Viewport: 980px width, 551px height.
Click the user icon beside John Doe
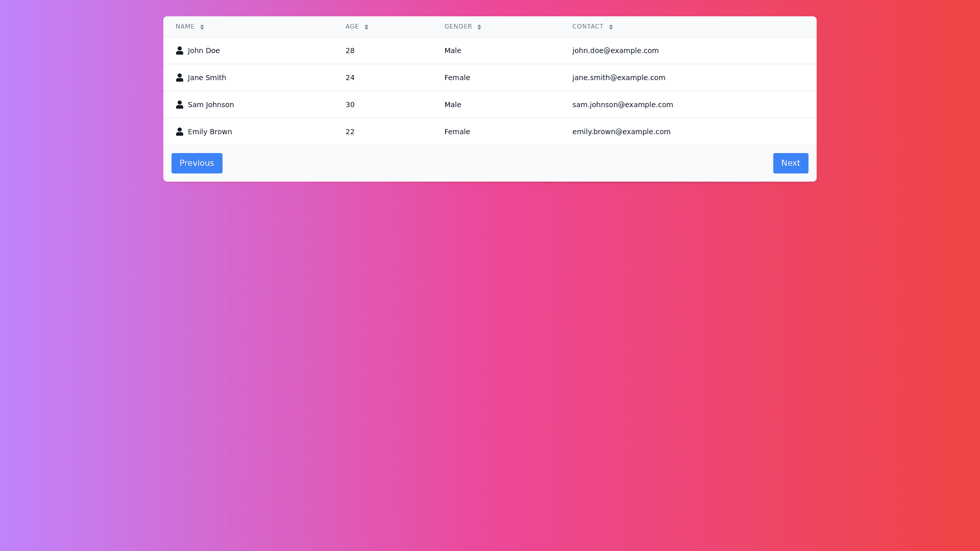pyautogui.click(x=180, y=51)
